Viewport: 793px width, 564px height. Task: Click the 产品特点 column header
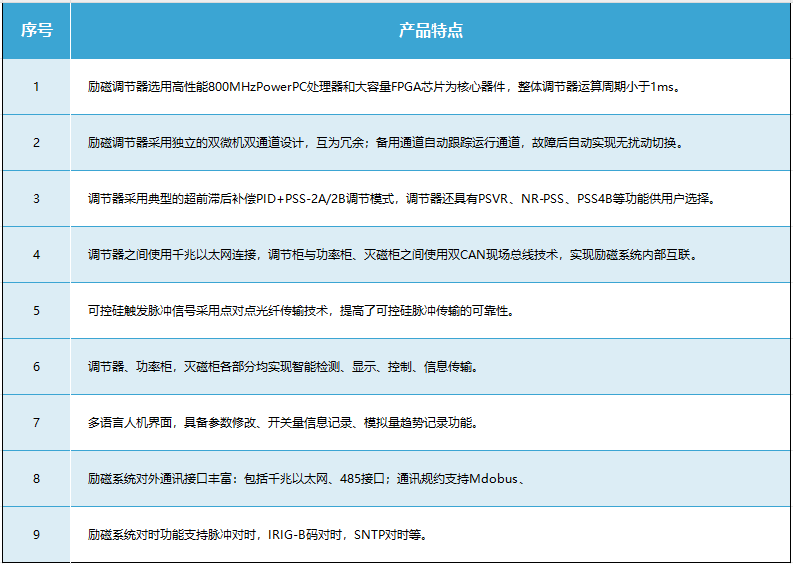(x=431, y=30)
